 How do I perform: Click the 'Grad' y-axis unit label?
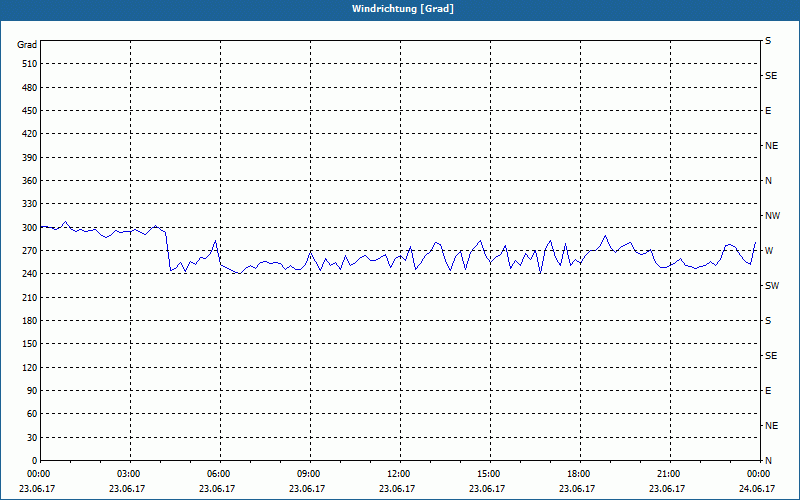(x=27, y=45)
